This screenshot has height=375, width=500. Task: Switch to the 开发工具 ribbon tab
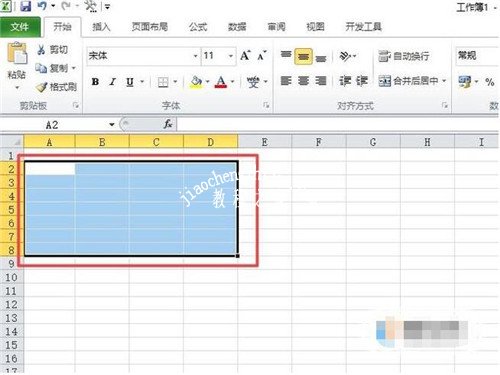tap(363, 27)
